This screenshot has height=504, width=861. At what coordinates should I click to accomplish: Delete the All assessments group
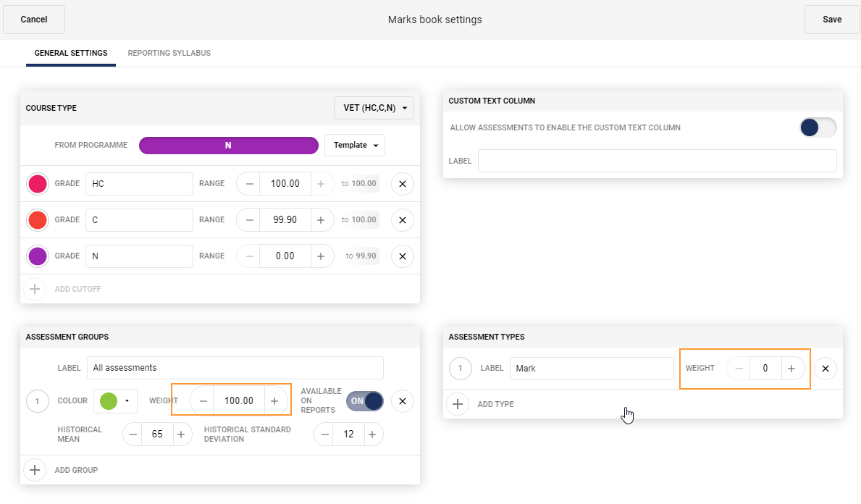(x=402, y=400)
